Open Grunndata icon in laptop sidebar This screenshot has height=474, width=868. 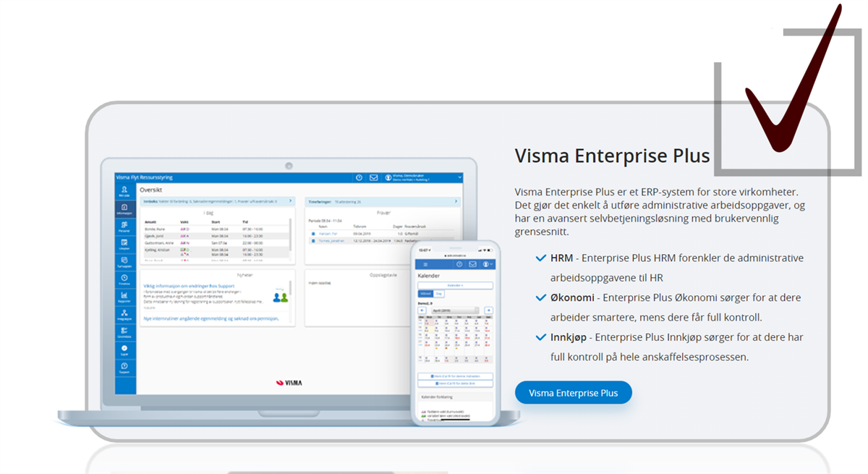pos(124,332)
